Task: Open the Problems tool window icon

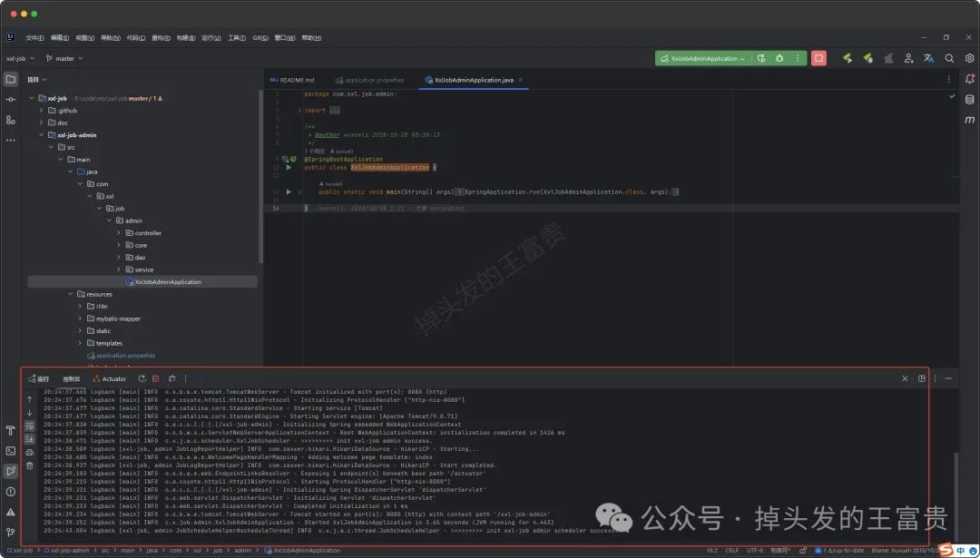Action: (10, 491)
